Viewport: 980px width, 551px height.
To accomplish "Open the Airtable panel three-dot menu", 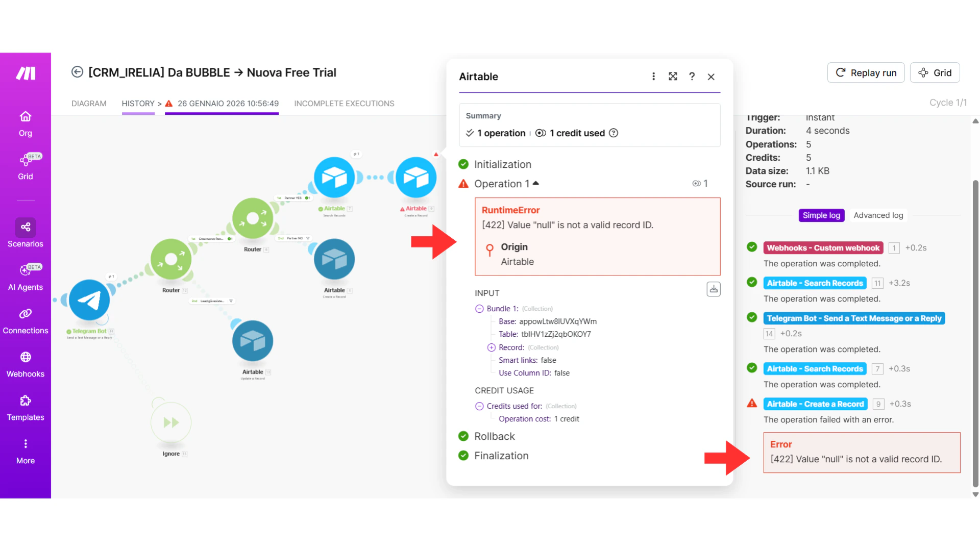I will pyautogui.click(x=653, y=77).
